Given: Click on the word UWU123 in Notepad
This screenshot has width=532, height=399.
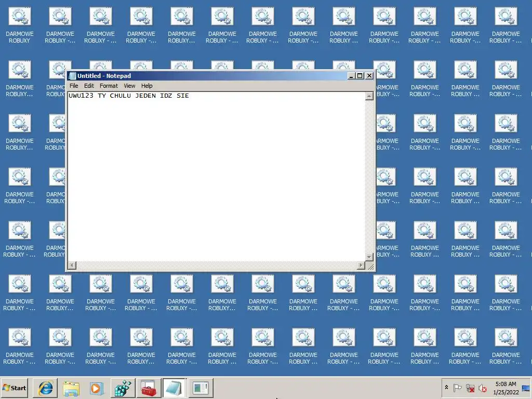Looking at the screenshot, I should (81, 96).
